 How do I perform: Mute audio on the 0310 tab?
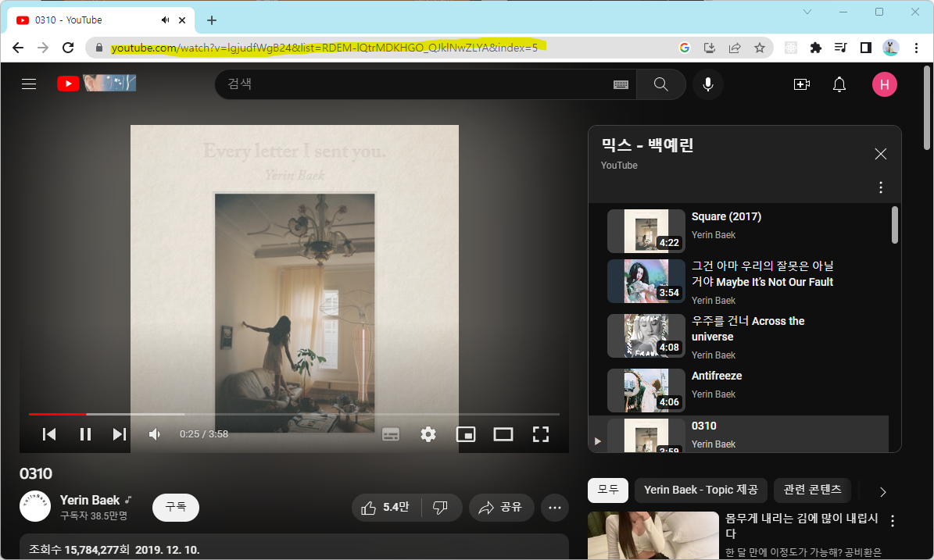tap(165, 20)
